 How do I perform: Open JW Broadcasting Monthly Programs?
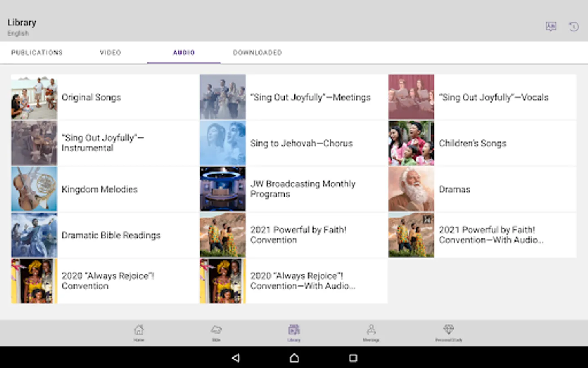pos(294,189)
